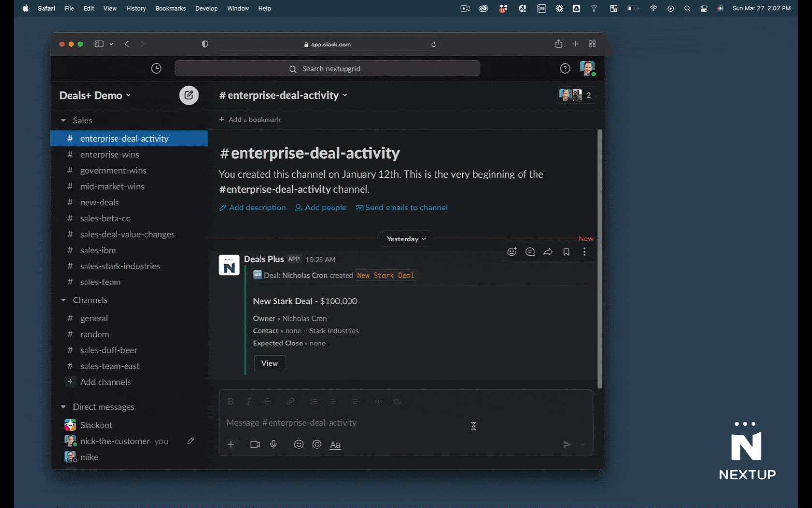
Task: Mention someone with @ icon
Action: (317, 445)
